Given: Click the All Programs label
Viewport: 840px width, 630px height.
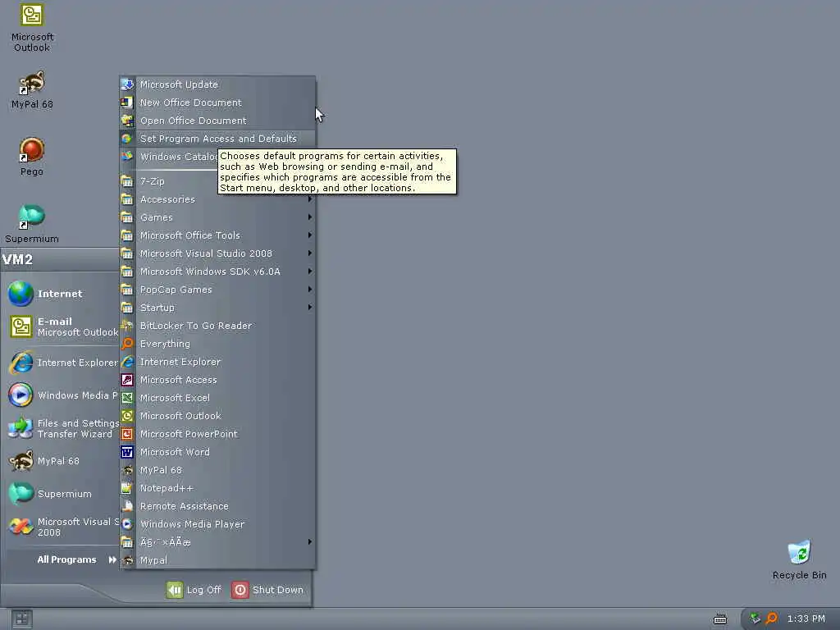Looking at the screenshot, I should pos(67,559).
